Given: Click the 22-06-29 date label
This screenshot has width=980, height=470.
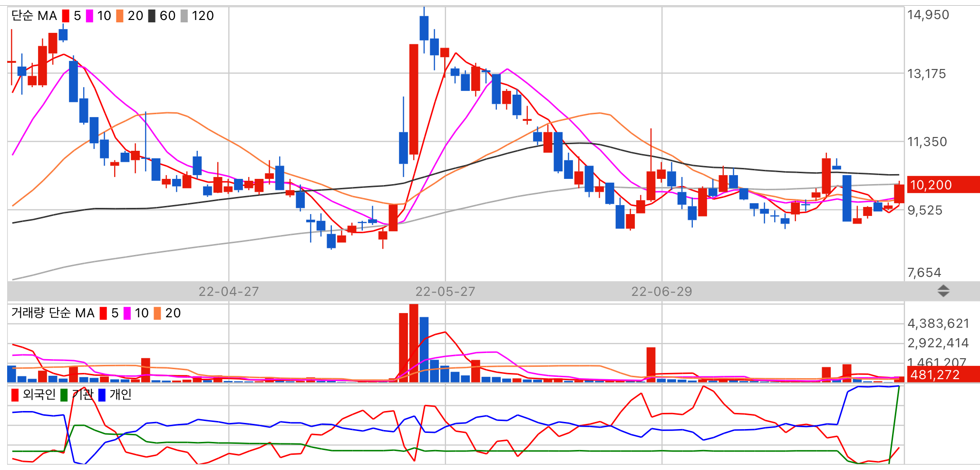Looking at the screenshot, I should tap(661, 292).
